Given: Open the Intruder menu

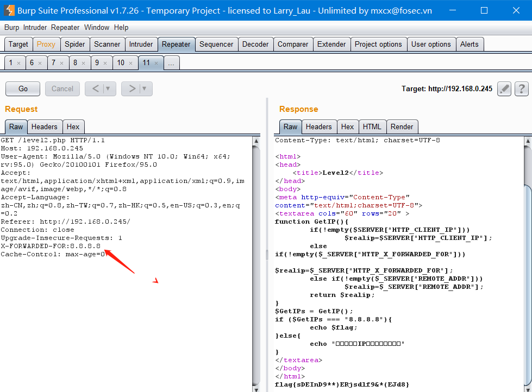Looking at the screenshot, I should point(35,28).
